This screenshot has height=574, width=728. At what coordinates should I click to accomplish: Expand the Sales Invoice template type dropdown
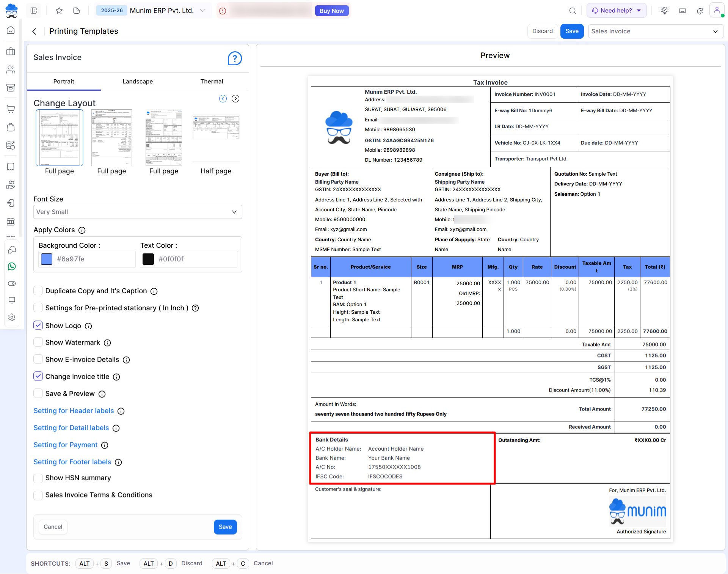coord(655,31)
